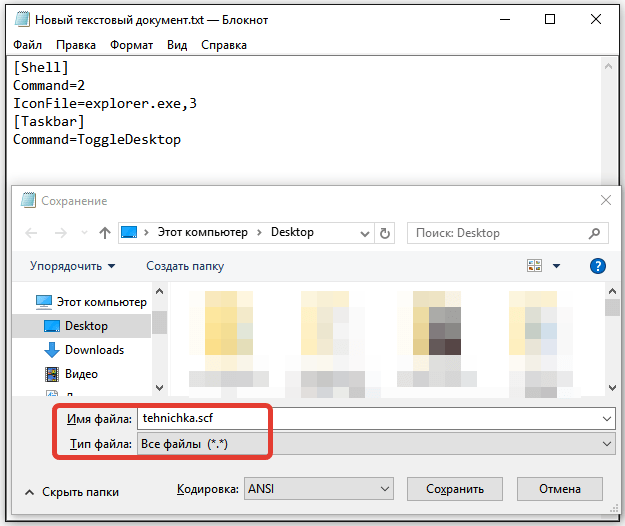Open the Тип файла combo box
625x526 pixels.
click(376, 444)
